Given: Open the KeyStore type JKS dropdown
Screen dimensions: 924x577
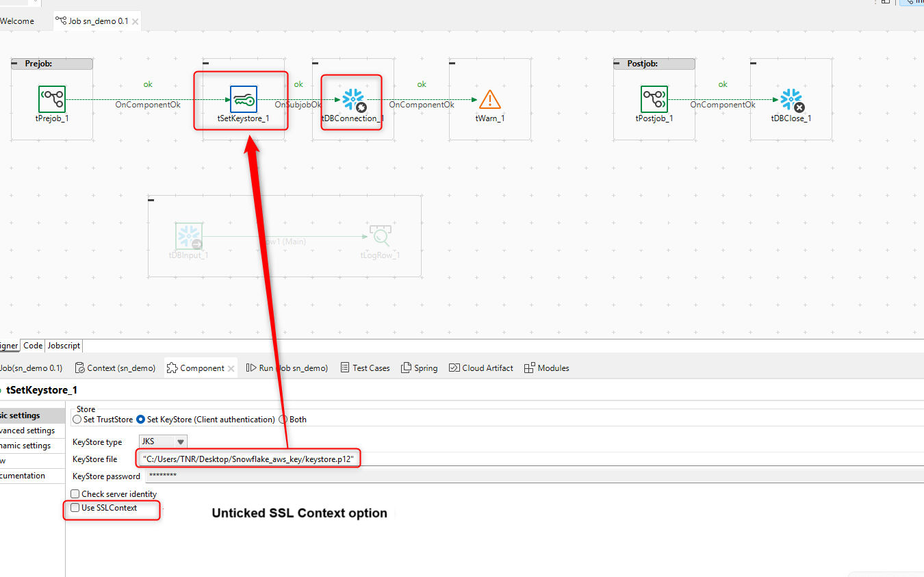Looking at the screenshot, I should [x=181, y=441].
